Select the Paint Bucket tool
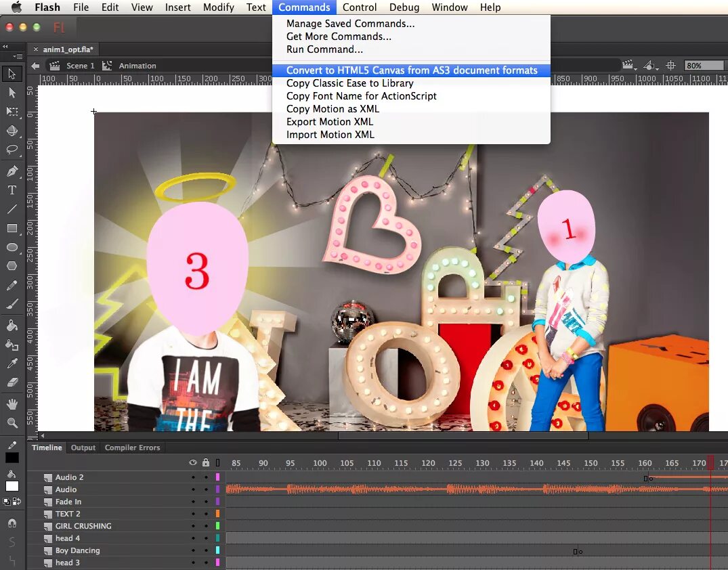This screenshot has width=728, height=570. click(x=12, y=325)
